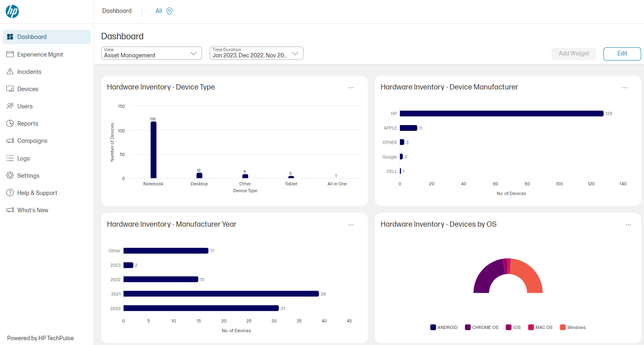
Task: Click the HP logo icon
Action: coord(12,11)
